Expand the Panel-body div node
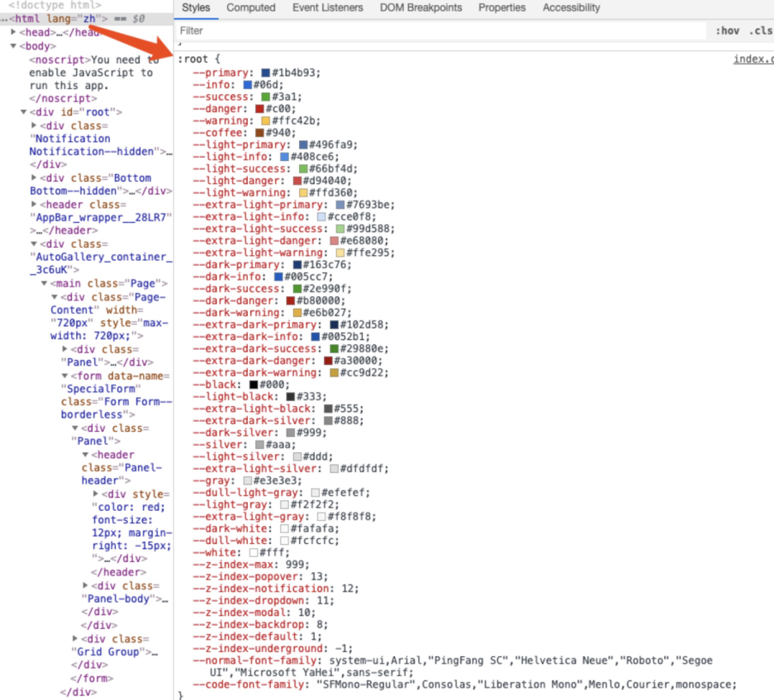 click(x=86, y=586)
